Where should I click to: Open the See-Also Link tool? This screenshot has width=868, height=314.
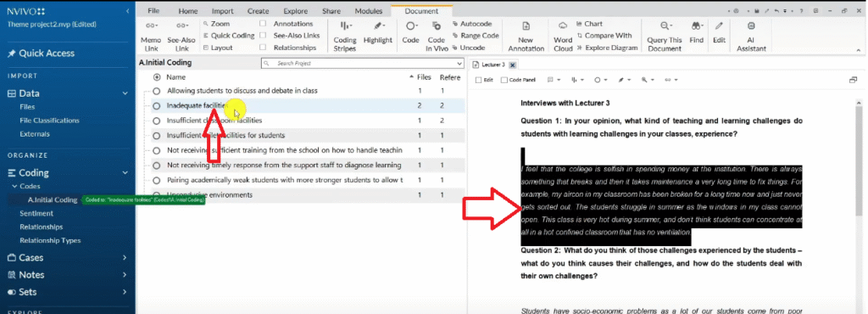pyautogui.click(x=181, y=36)
